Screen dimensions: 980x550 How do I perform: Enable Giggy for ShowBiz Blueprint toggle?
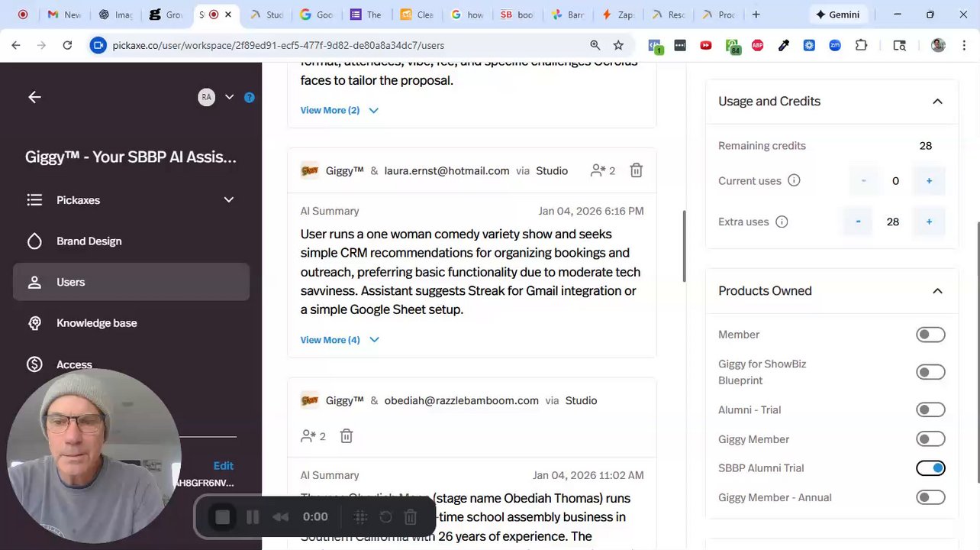[x=930, y=372]
